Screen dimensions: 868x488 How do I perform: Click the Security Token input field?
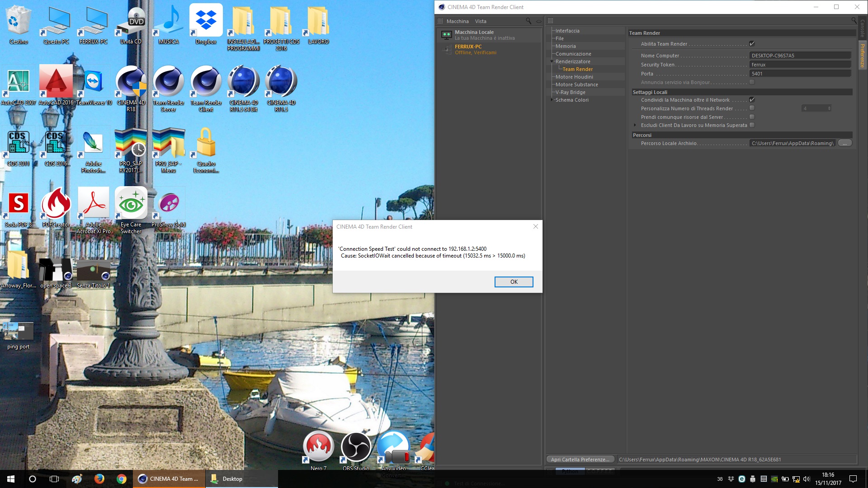[x=799, y=65]
